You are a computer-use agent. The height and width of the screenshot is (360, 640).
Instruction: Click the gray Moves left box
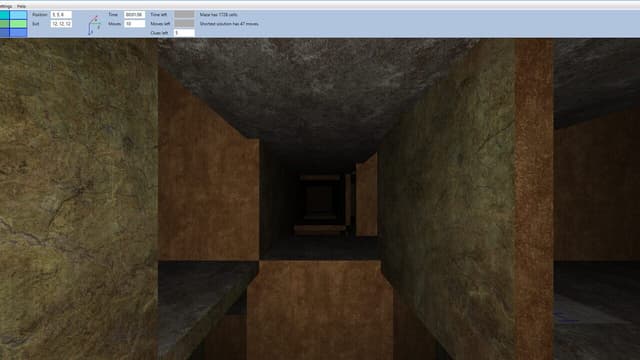point(184,23)
